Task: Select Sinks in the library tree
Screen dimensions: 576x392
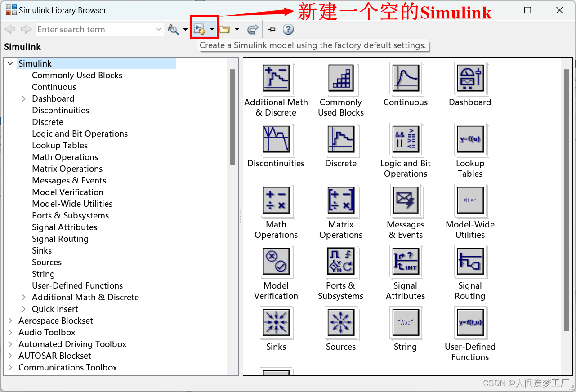Action: pos(42,251)
